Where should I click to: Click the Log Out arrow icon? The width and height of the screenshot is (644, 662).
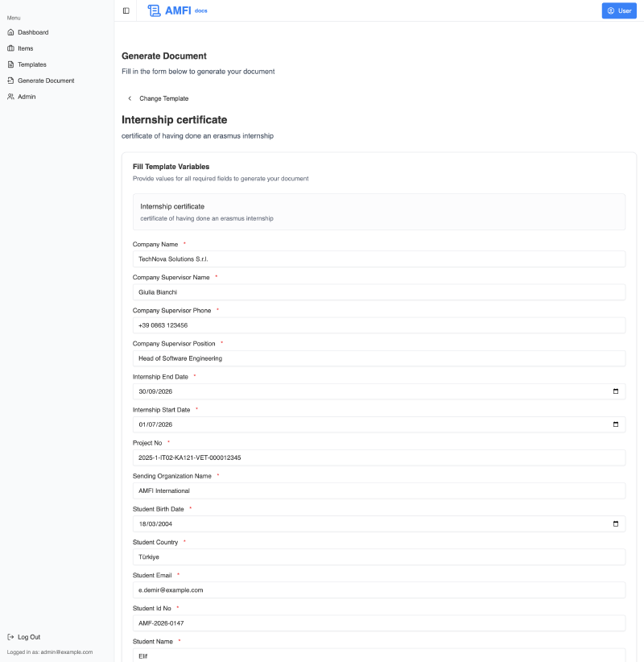click(11, 637)
